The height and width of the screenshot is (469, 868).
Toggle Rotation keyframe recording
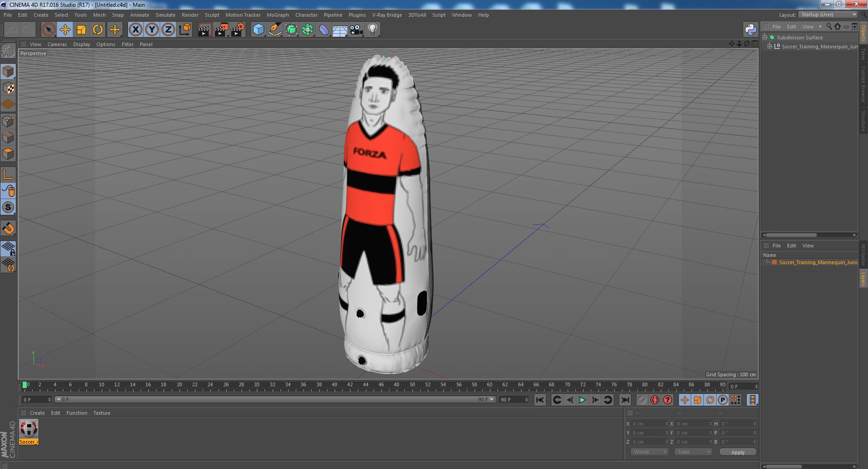(710, 400)
